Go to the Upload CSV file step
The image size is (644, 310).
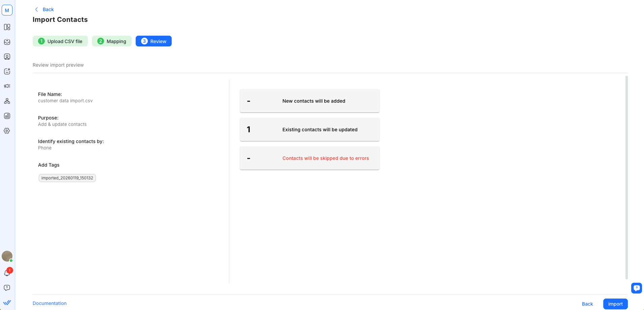point(60,41)
